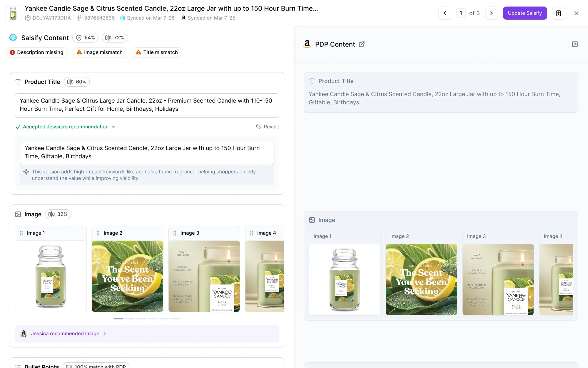Click the Image section 32% match badge
588x368 pixels.
58,214
